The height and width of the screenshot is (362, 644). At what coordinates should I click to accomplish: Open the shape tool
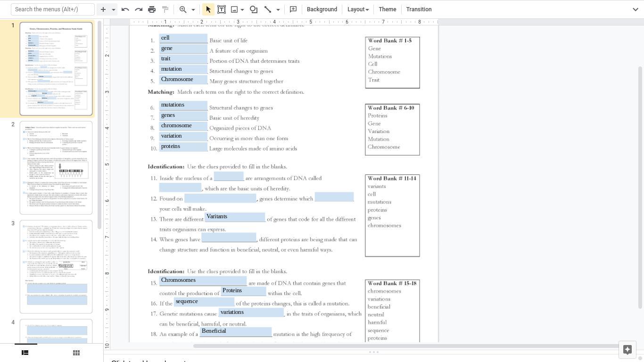tap(254, 9)
